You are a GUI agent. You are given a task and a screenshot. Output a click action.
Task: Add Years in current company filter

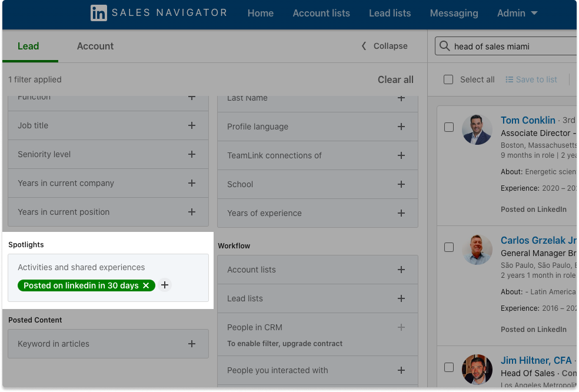click(x=192, y=183)
